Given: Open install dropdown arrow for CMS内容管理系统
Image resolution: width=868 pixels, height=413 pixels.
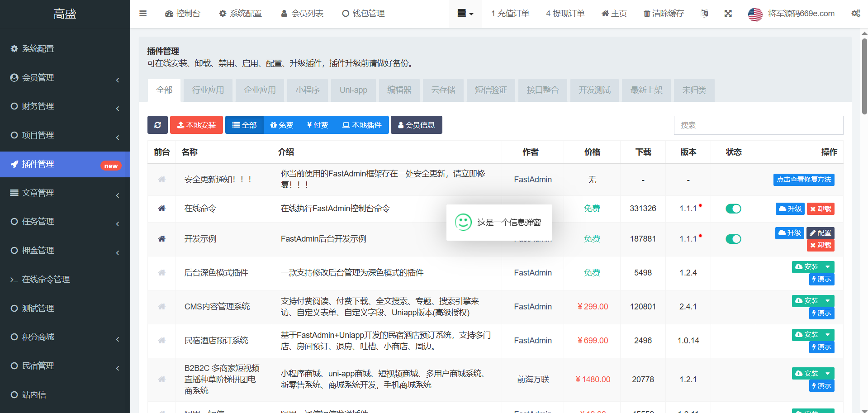Looking at the screenshot, I should click(x=828, y=301).
